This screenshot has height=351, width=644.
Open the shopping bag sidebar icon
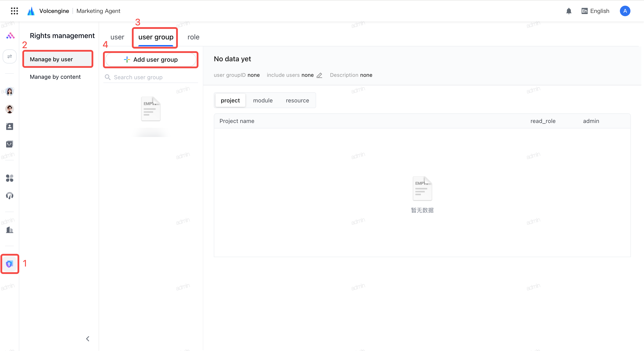(9, 144)
